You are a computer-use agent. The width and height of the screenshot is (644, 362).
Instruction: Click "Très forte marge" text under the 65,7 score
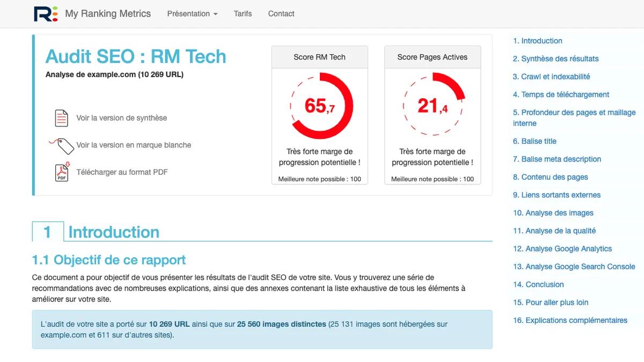coord(320,157)
